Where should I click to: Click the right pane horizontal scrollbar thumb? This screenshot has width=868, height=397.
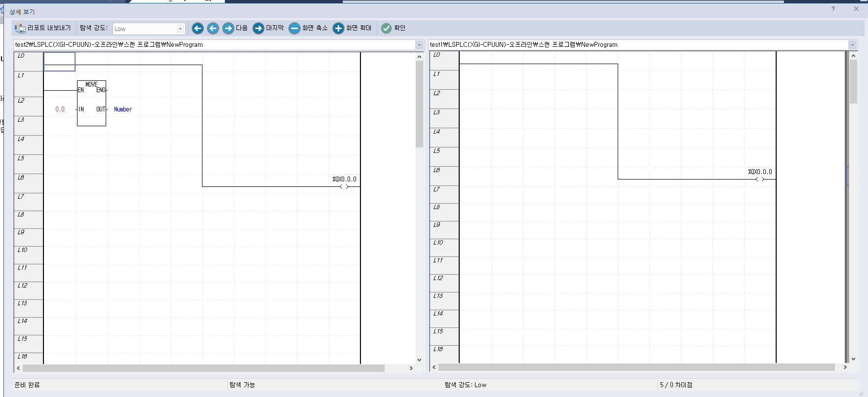click(636, 367)
